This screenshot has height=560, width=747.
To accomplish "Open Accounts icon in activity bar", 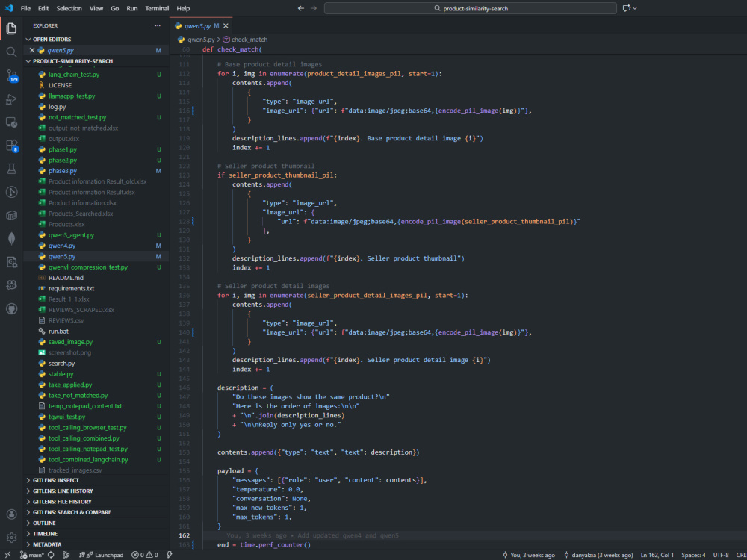I will click(11, 514).
